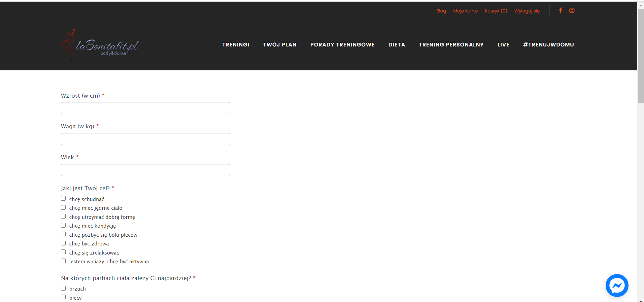Screen dimensions: 644x302
Task: Open the Messenger chat bubble
Action: (x=617, y=286)
